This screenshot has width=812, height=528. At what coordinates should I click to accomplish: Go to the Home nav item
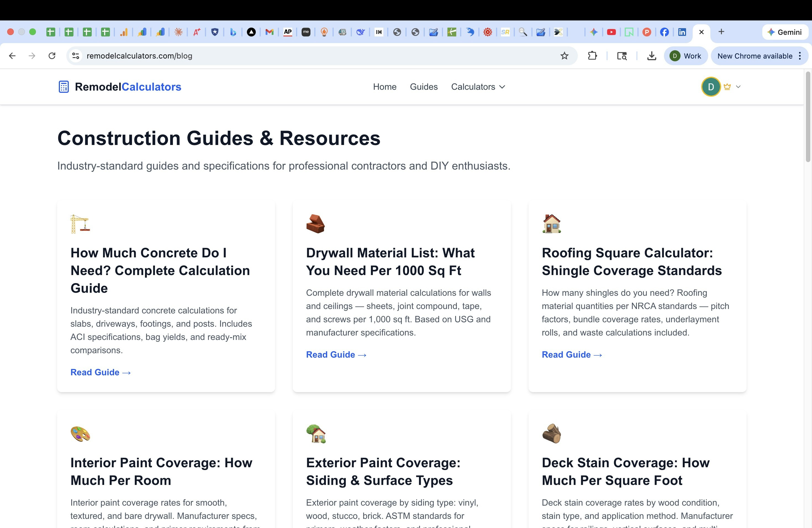tap(384, 87)
